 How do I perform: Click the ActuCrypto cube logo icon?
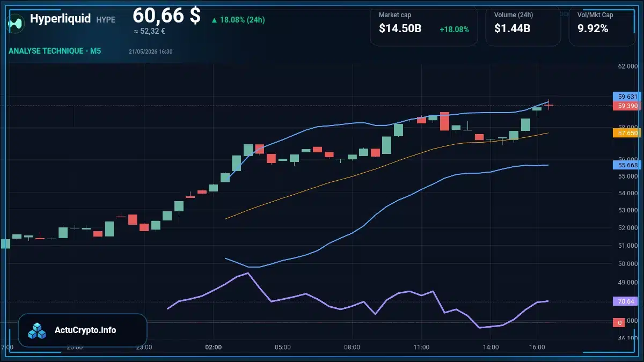coord(37,331)
